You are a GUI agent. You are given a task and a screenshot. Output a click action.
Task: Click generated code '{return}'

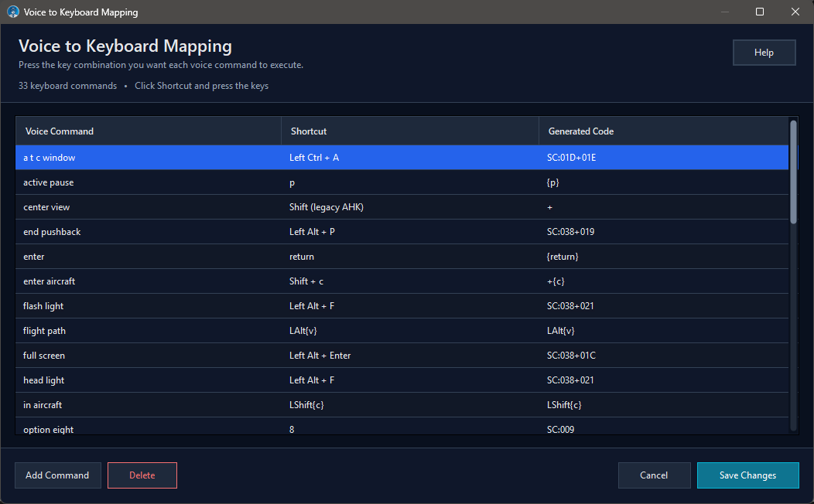563,257
